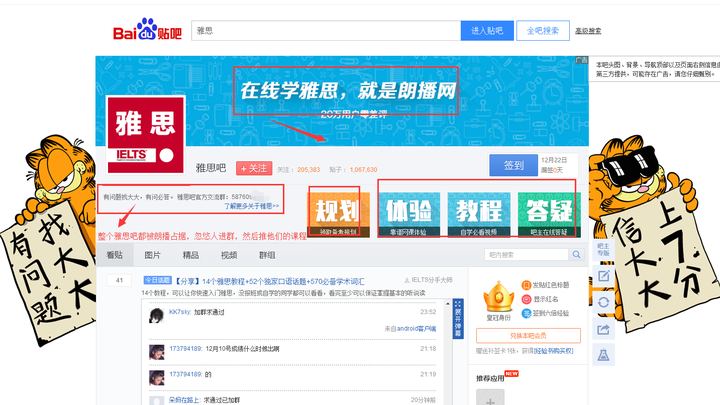720x405 pixels.
Task: Click the compose post pencil icon
Action: (603, 276)
